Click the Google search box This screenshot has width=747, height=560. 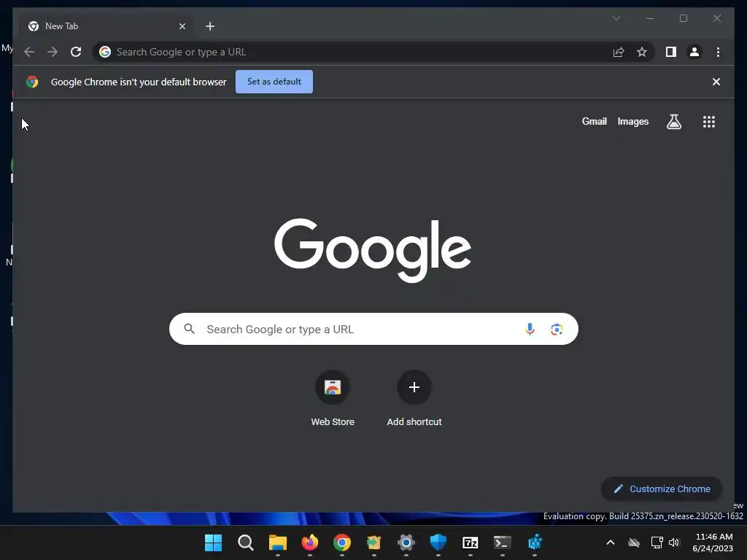[373, 329]
